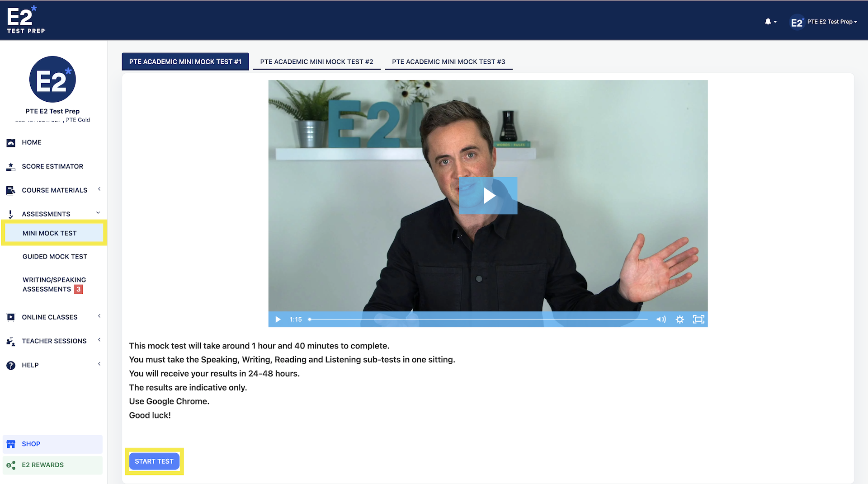Play video using large center play button
The image size is (868, 484).
pos(488,196)
